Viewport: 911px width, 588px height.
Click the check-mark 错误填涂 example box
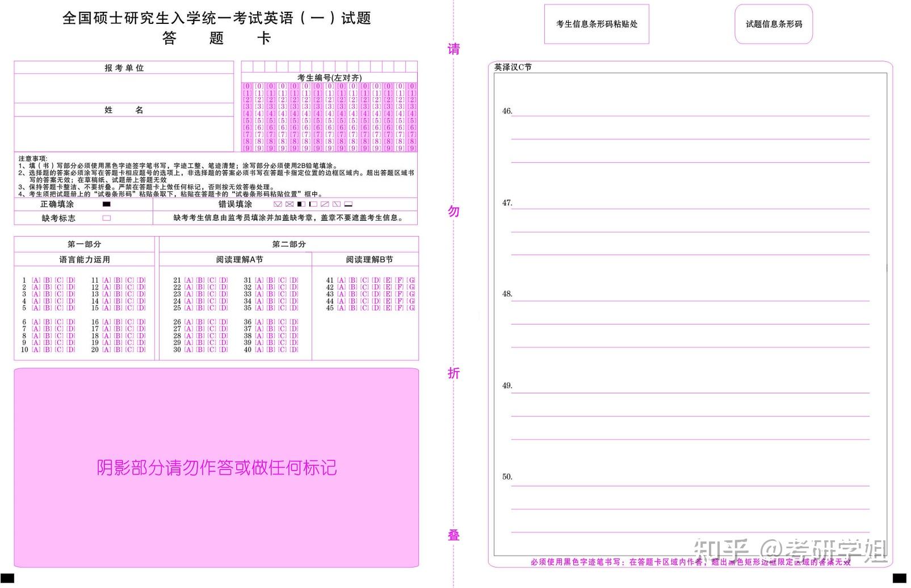[278, 204]
